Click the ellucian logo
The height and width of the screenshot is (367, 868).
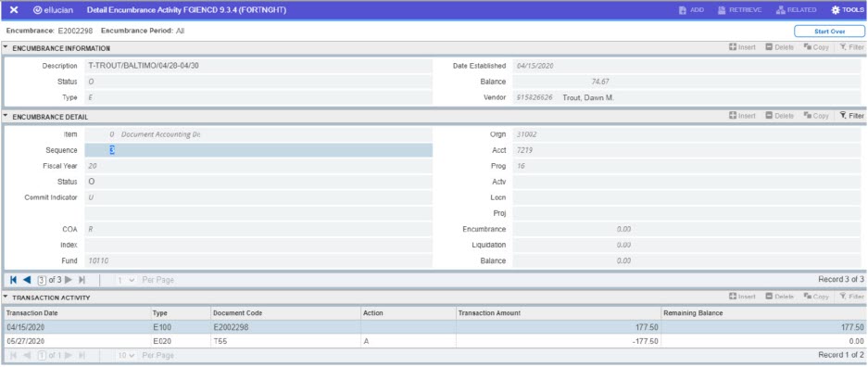pyautogui.click(x=53, y=10)
